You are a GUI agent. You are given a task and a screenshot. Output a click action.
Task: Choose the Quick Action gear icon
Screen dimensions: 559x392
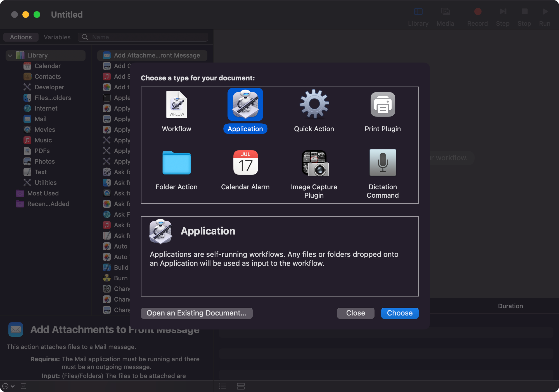314,105
